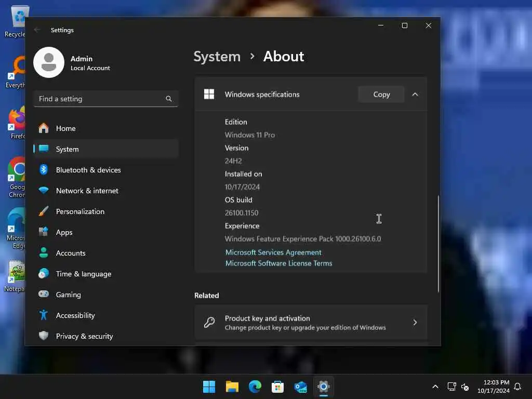532x399 pixels.
Task: Click the Network wifi icon
Action: click(x=44, y=190)
